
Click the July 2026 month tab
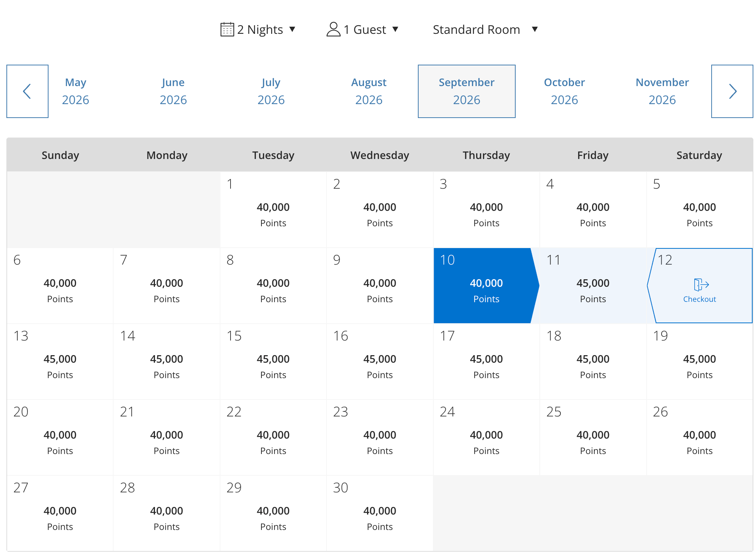(271, 91)
